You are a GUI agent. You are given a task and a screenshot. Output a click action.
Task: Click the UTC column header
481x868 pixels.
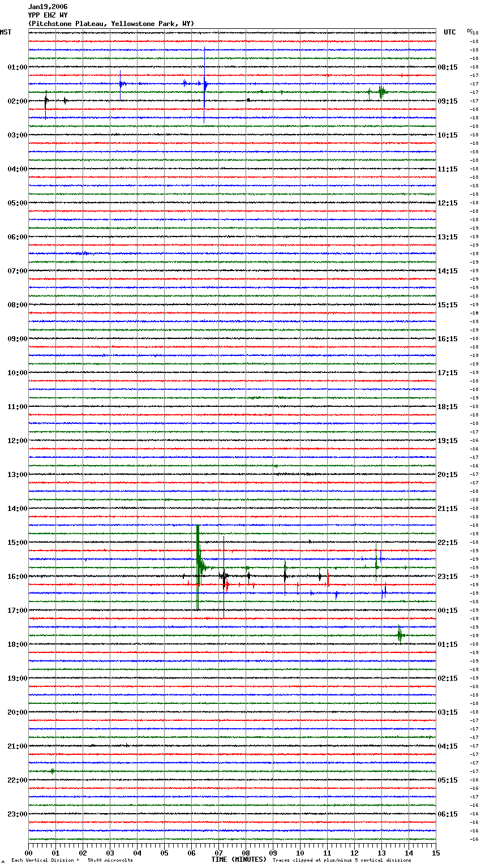[450, 32]
